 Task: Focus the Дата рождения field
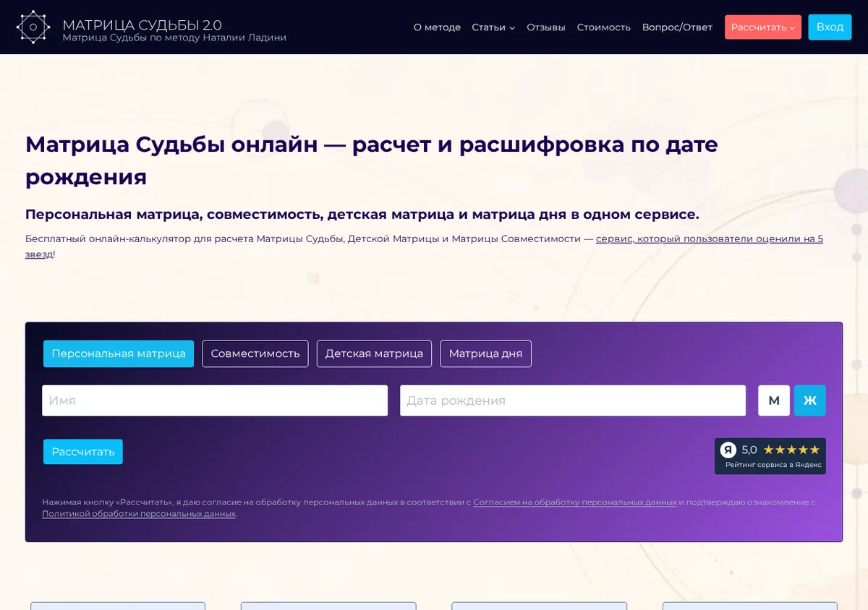[573, 400]
